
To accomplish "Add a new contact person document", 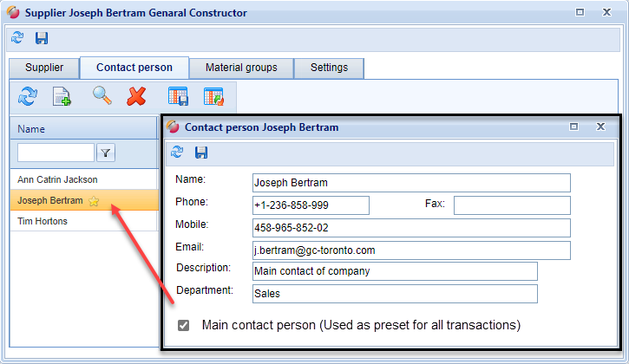I will click(x=62, y=96).
